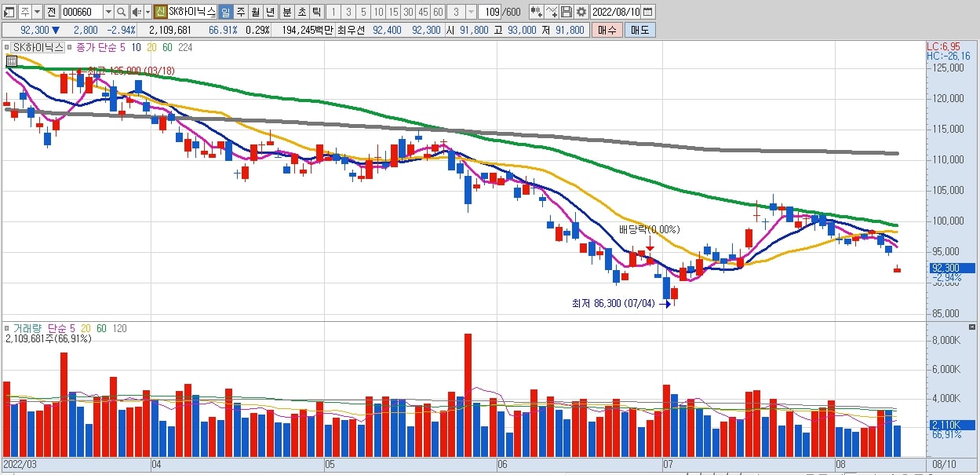Image resolution: width=980 pixels, height=475 pixels.
Task: Click the 전 button
Action: pos(51,12)
